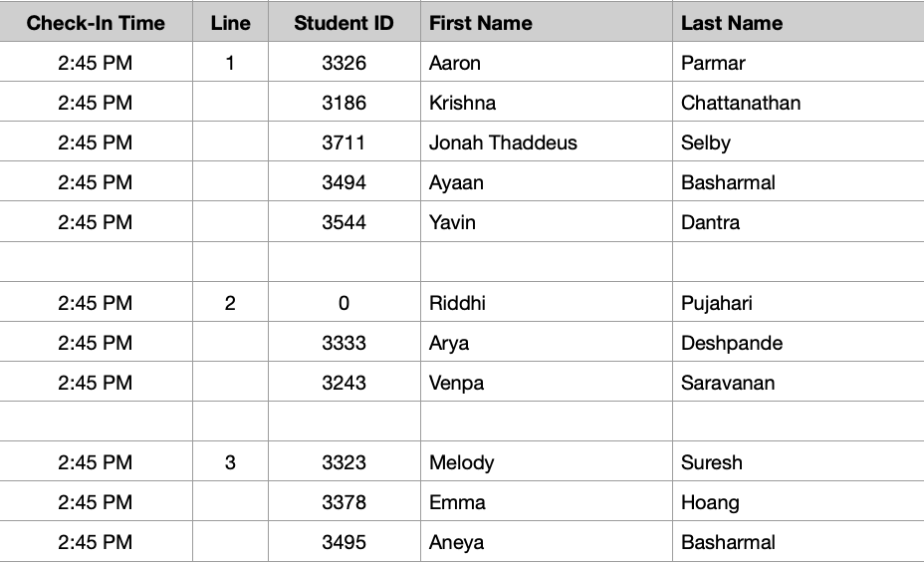Select the Jonah Thaddeus cell
This screenshot has width=924, height=566.
point(547,142)
